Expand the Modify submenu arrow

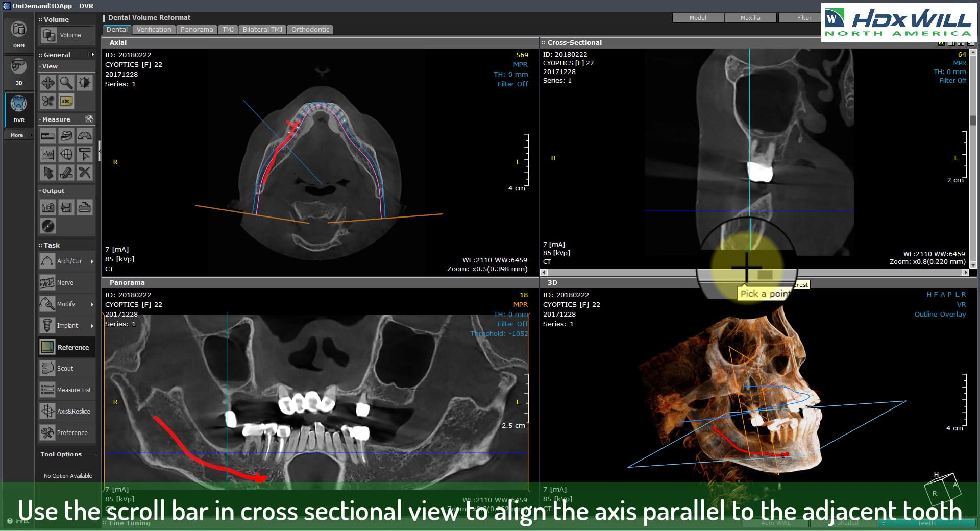point(92,304)
